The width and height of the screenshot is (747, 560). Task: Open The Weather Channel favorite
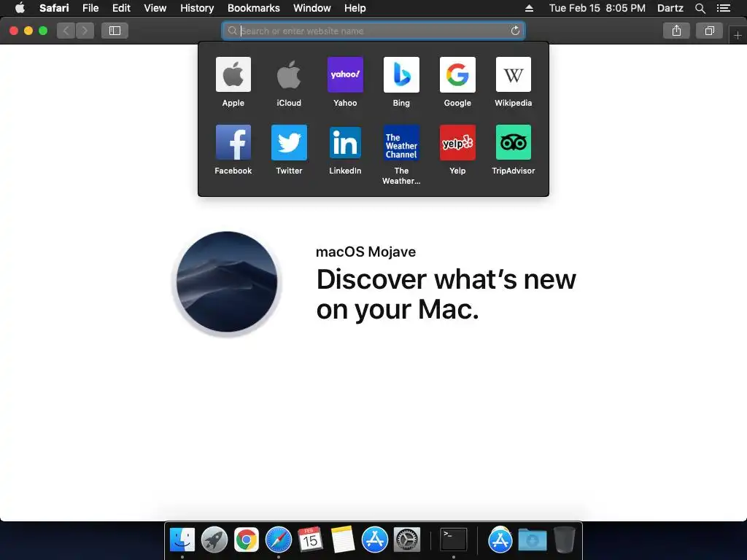coord(401,142)
